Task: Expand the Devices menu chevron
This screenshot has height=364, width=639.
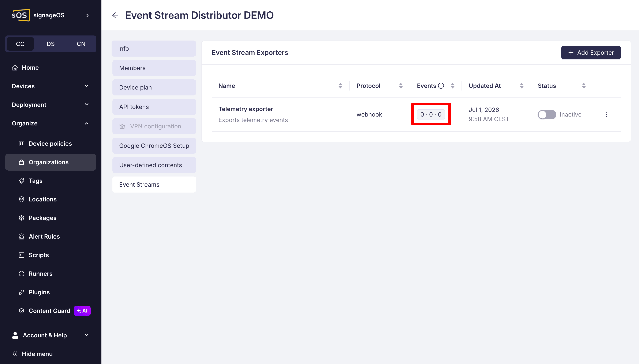Action: [x=87, y=86]
